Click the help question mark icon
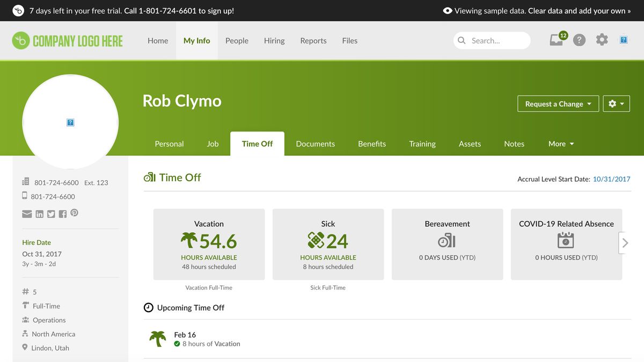 click(x=579, y=40)
